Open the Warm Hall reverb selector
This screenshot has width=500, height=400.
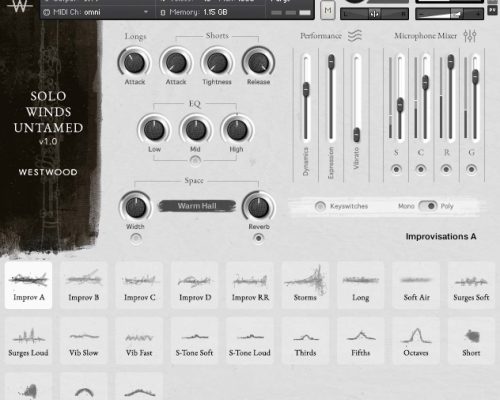pyautogui.click(x=197, y=206)
